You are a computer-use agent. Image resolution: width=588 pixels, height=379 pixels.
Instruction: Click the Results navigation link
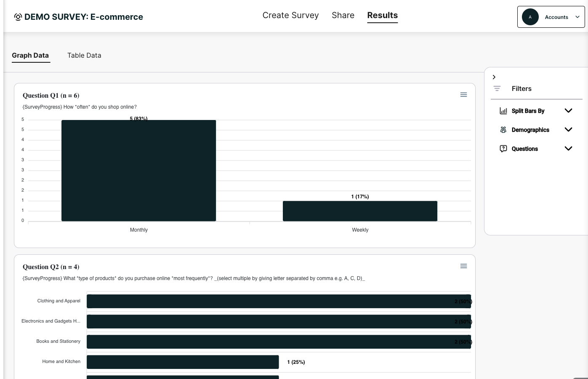point(382,16)
